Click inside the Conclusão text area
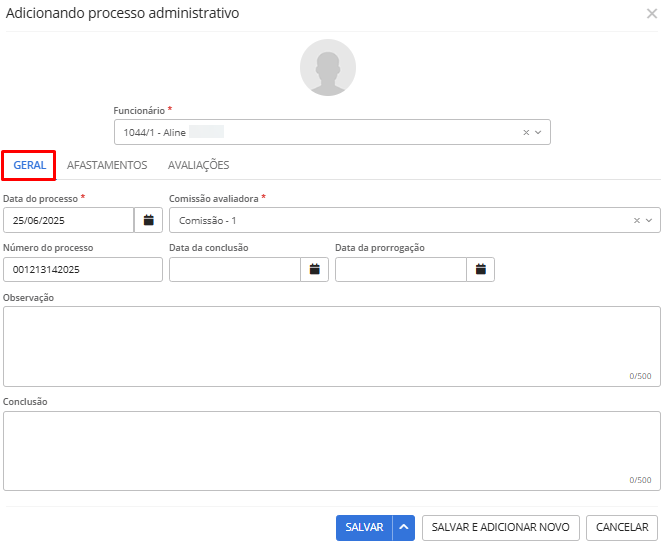 pos(332,451)
